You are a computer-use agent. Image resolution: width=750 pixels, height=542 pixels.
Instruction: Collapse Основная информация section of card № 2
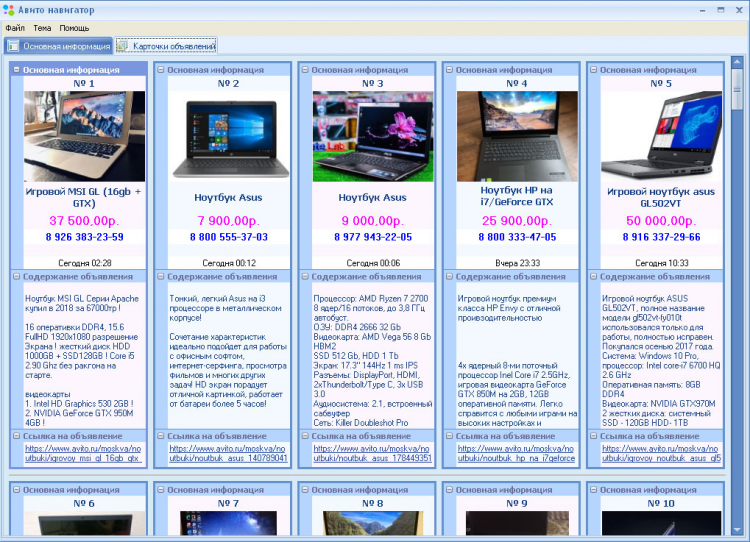coord(161,69)
